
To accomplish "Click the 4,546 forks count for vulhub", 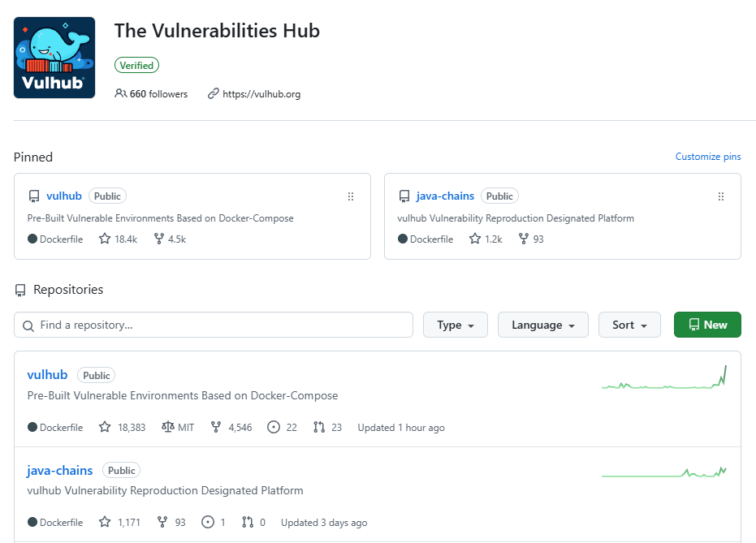I will click(231, 428).
